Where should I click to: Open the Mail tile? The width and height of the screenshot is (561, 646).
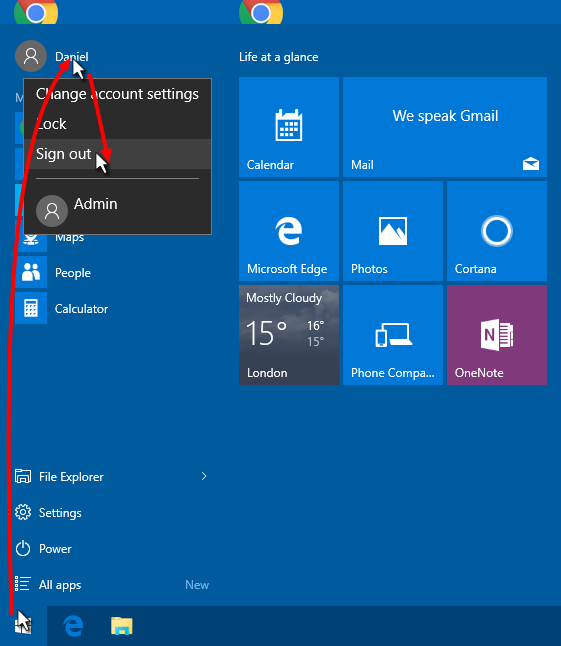pos(445,127)
